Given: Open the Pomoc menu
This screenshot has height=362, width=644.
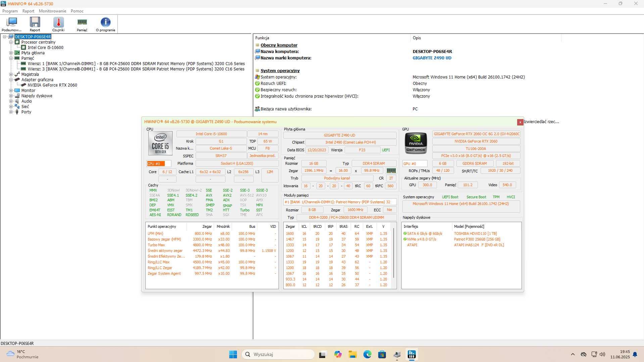Looking at the screenshot, I should [77, 11].
